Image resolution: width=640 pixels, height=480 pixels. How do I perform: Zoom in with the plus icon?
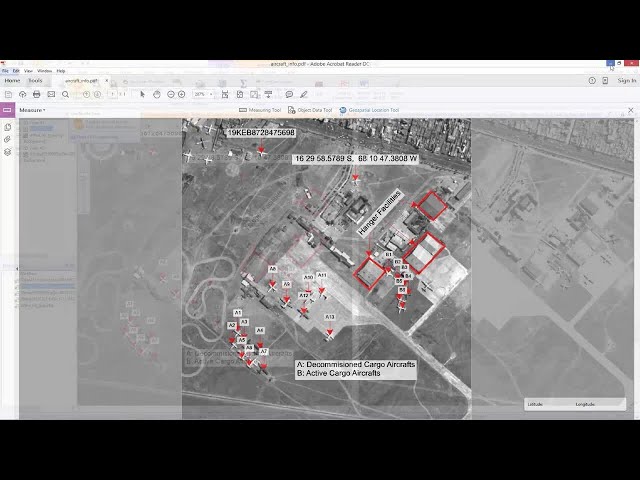[x=182, y=95]
